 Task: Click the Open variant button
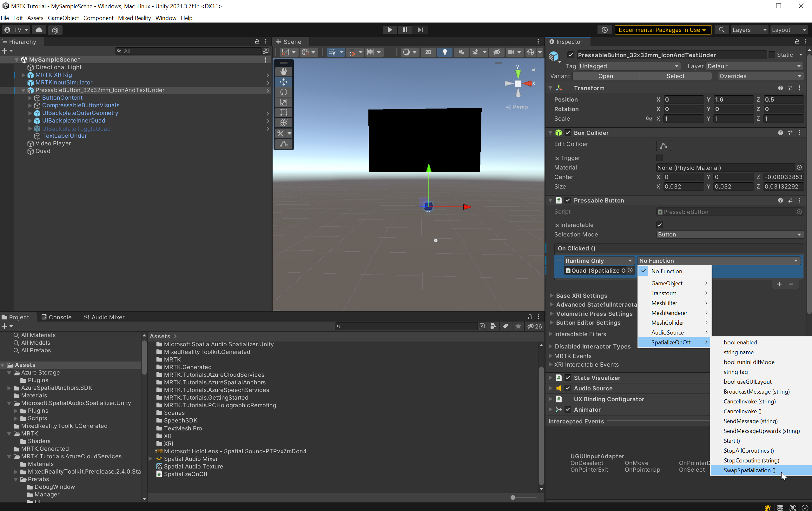click(x=606, y=76)
